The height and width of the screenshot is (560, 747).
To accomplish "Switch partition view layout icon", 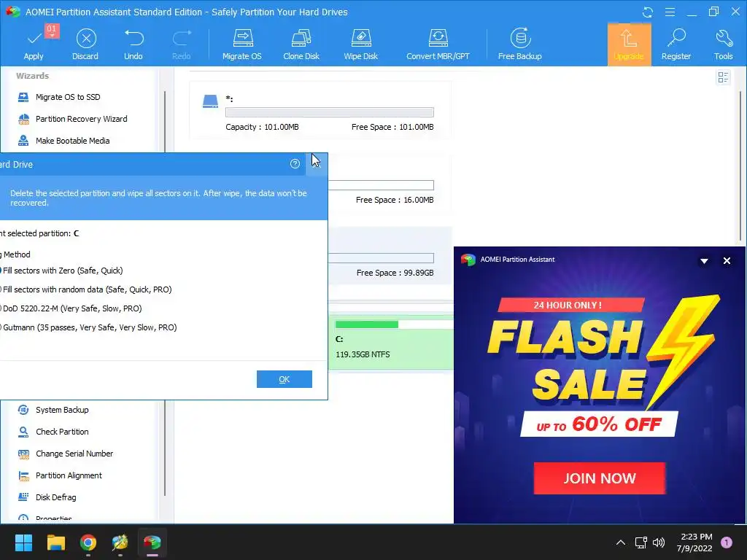I will 723,77.
